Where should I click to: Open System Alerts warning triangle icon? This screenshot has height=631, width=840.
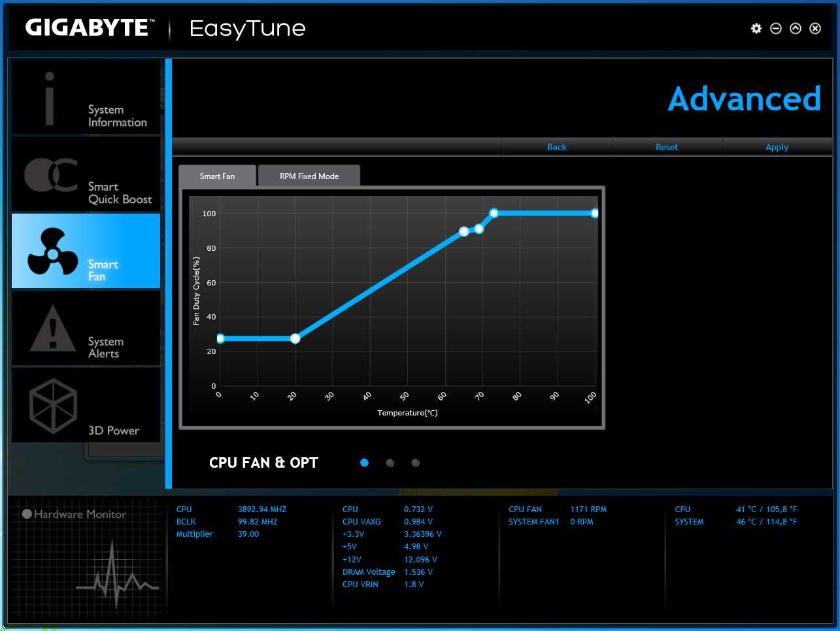pos(53,328)
